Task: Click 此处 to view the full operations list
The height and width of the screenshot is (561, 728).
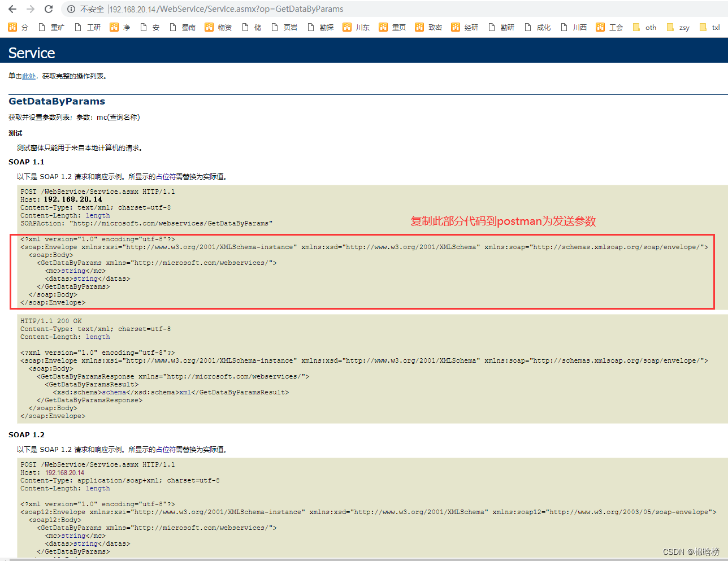Action: [x=29, y=75]
